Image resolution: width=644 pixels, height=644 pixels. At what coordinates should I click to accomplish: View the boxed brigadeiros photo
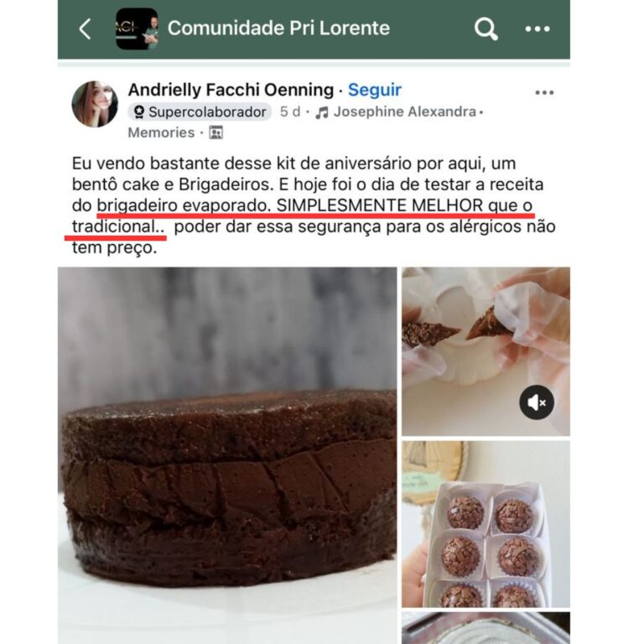[x=486, y=524]
